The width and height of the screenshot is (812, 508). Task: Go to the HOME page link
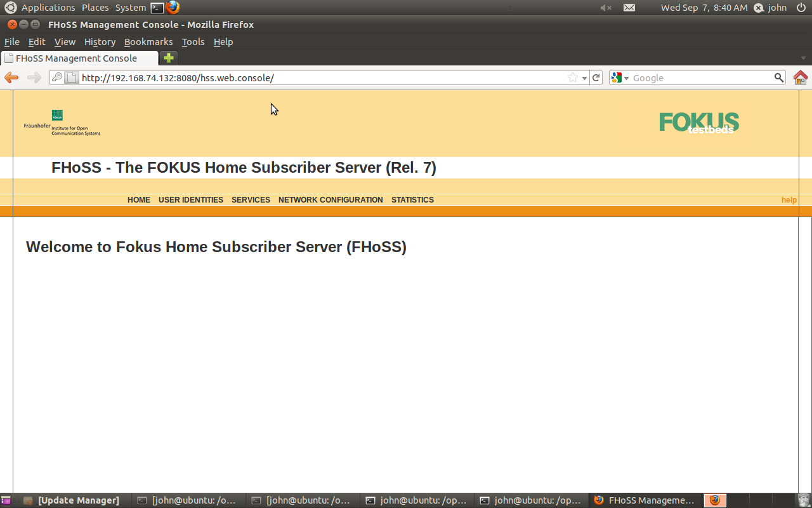[139, 200]
